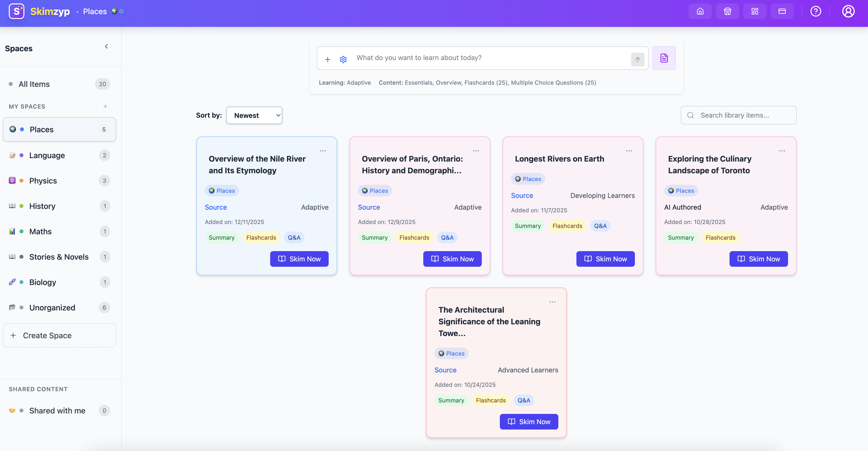
Task: Click Skim Now on Toronto culinary card
Action: pos(758,259)
